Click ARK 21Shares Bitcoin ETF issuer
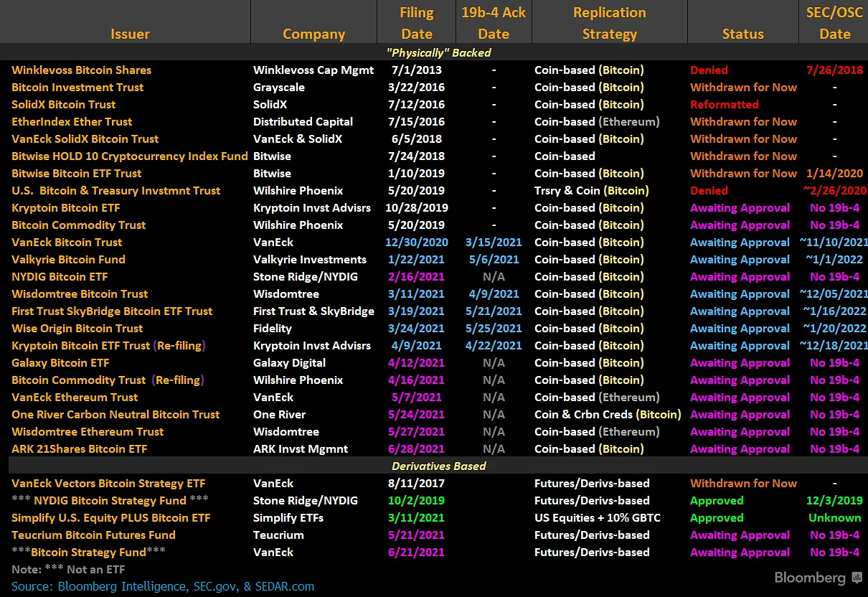This screenshot has height=597, width=868. (x=79, y=449)
